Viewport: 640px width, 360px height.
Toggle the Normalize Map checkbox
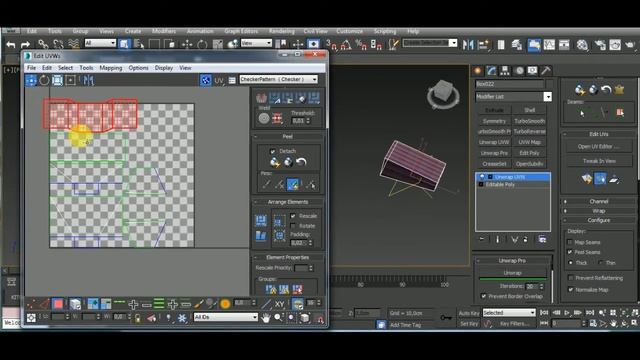coord(570,290)
